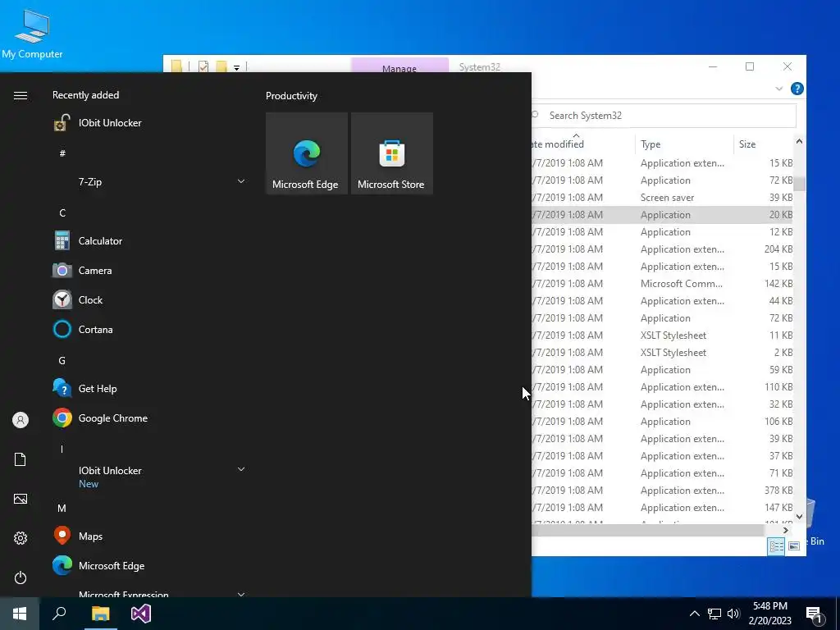Click the vertical scrollbar thumb in Explorer

pos(799,183)
